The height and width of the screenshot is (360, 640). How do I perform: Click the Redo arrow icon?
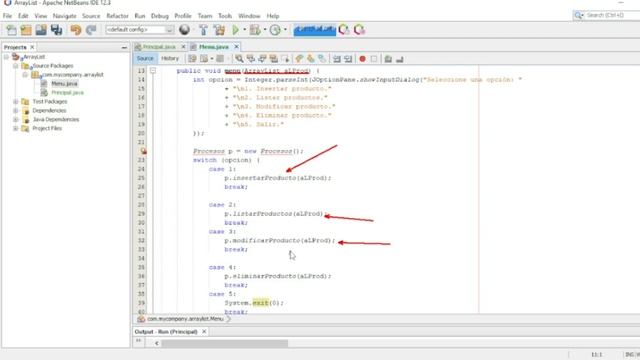coord(91,30)
